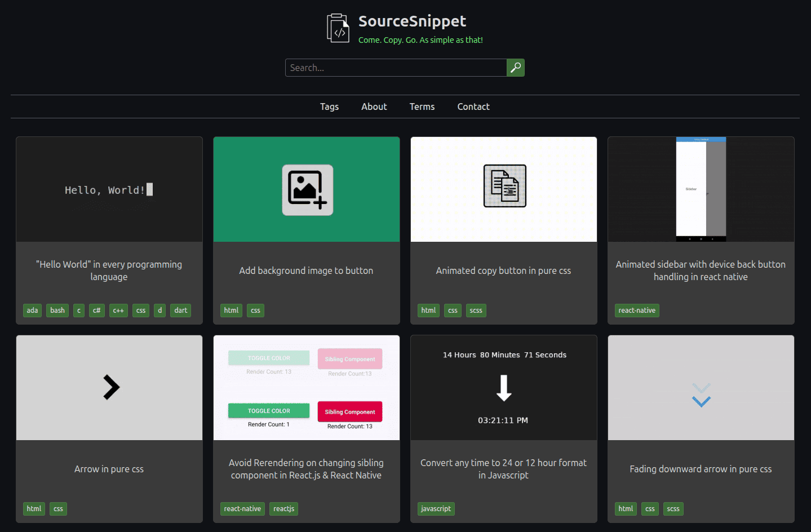Open the Hello, World! snippet thumbnail
811x532 pixels.
109,190
